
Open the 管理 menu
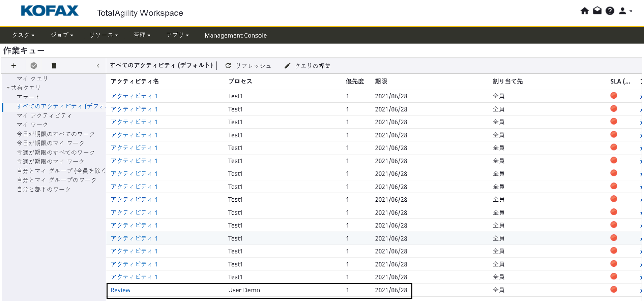point(142,35)
